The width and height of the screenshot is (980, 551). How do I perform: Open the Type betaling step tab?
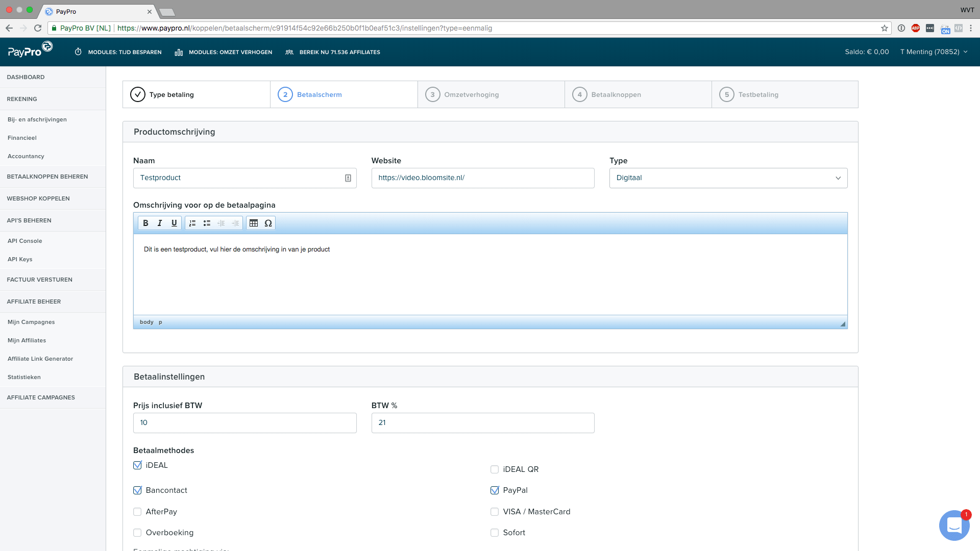pos(197,94)
